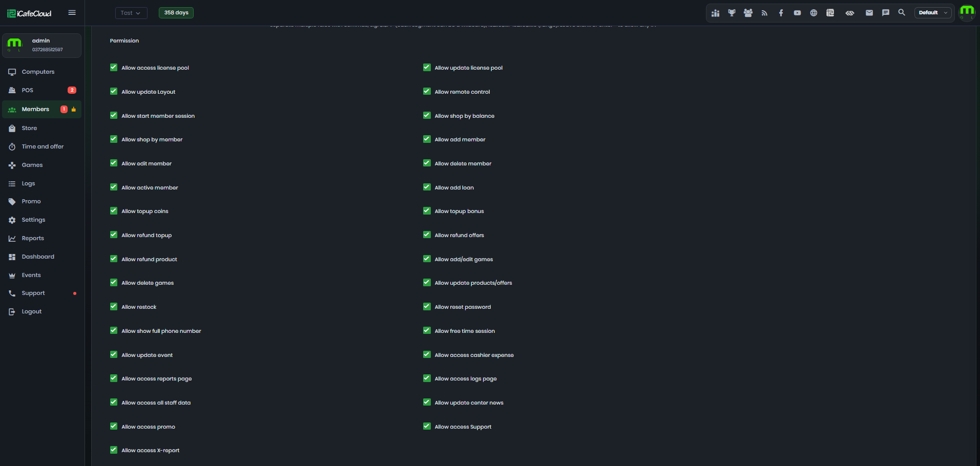Uncheck Allow access license pool
The height and width of the screenshot is (466, 980).
pyautogui.click(x=114, y=67)
